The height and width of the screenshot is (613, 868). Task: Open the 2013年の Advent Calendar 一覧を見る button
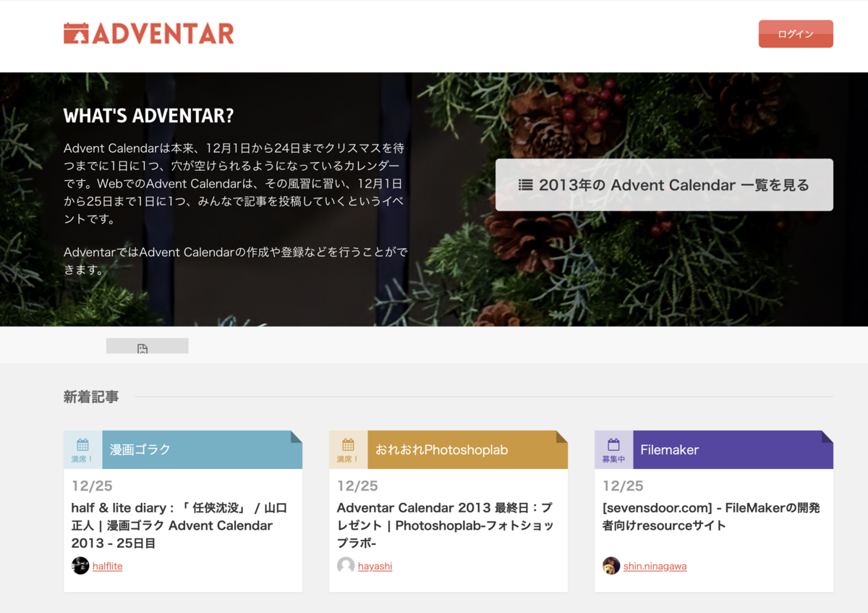click(x=664, y=185)
